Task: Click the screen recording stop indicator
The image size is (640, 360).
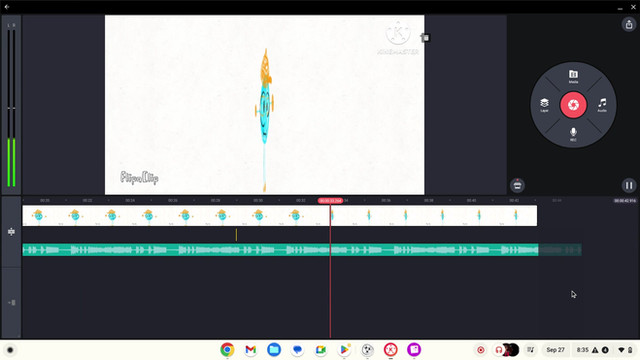Action: coord(481,350)
